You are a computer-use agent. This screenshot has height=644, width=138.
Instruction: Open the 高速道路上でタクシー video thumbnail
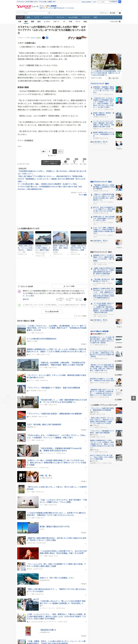pyautogui.click(x=43, y=238)
